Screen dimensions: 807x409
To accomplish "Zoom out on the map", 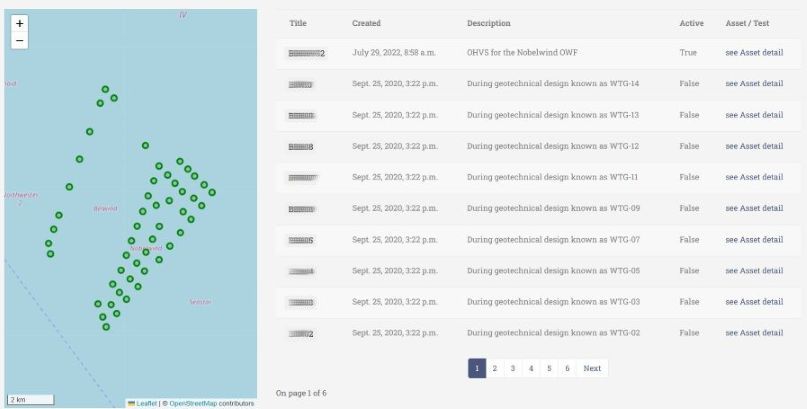I will [x=20, y=41].
